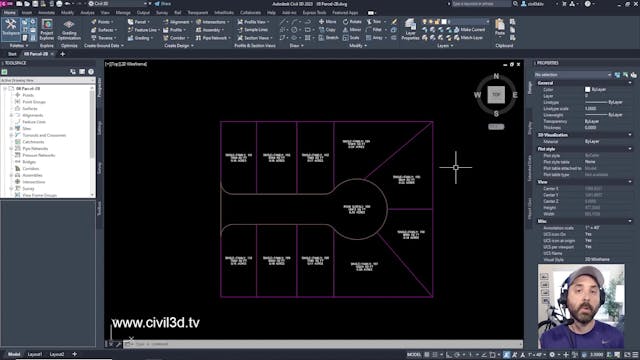Open the Active Drawing View dropdown
640x360 pixels.
tap(47, 80)
